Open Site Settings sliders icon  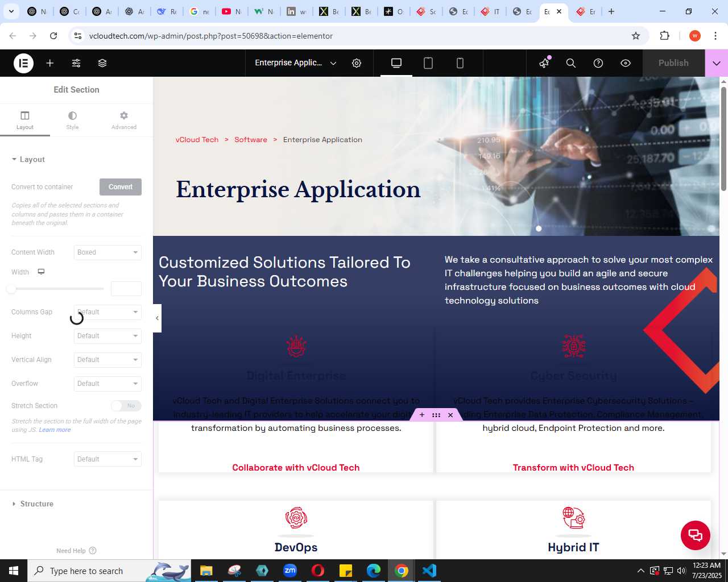point(76,63)
